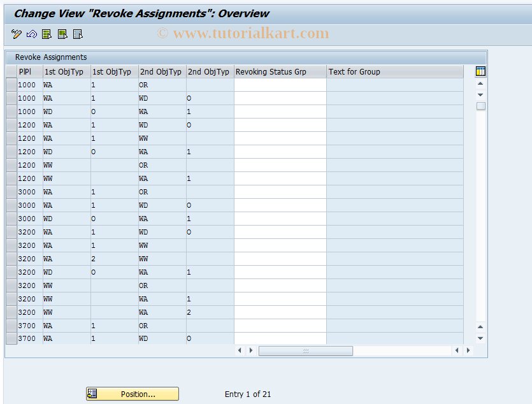Viewport: 532px width, 404px height.
Task: Open the table column configuration icon
Action: [480, 71]
